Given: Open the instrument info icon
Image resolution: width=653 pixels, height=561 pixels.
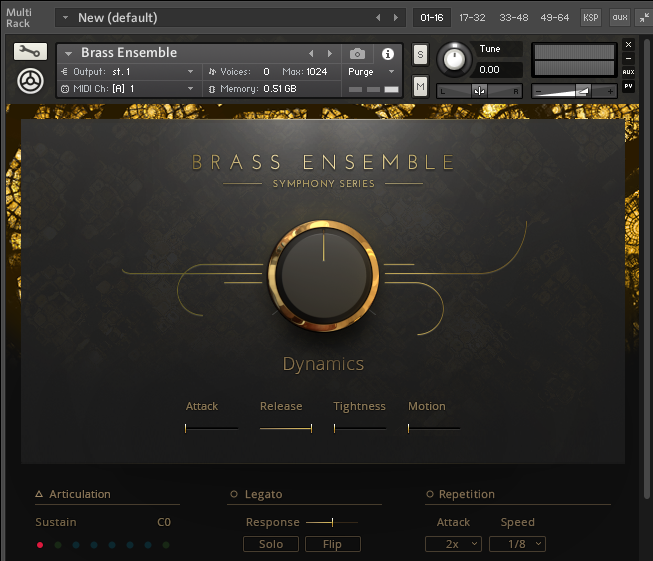Looking at the screenshot, I should coord(388,54).
